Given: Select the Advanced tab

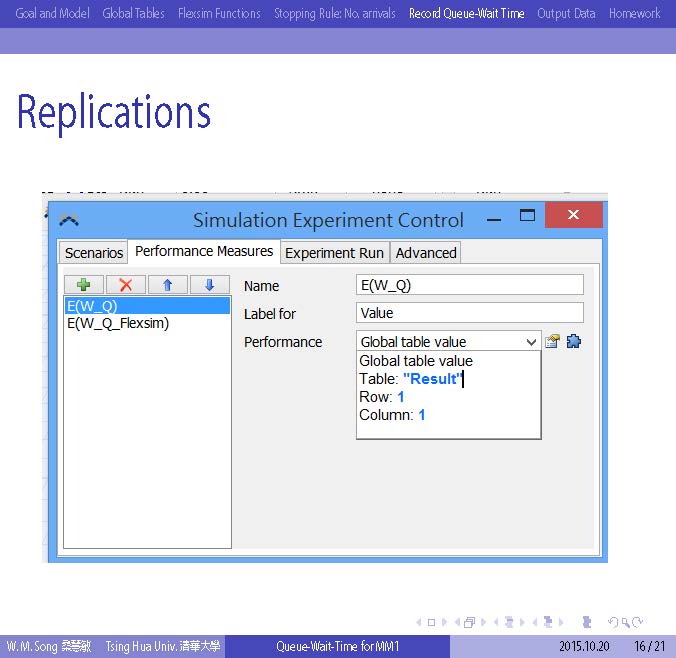Looking at the screenshot, I should click(x=426, y=253).
